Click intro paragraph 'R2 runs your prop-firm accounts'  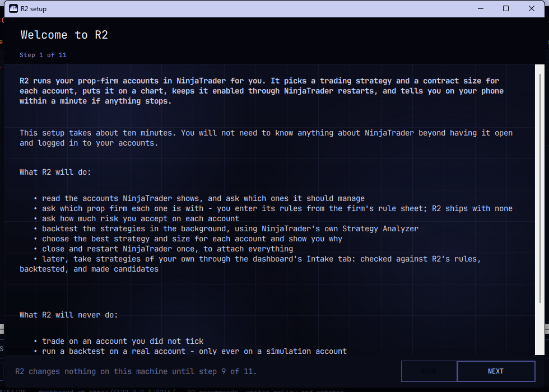click(x=262, y=91)
